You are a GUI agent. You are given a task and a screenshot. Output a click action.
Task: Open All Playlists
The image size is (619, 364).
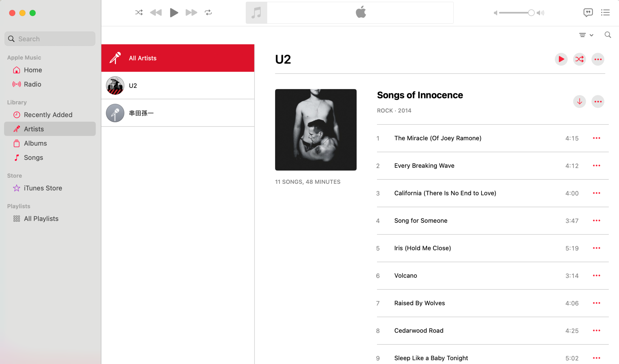click(41, 218)
